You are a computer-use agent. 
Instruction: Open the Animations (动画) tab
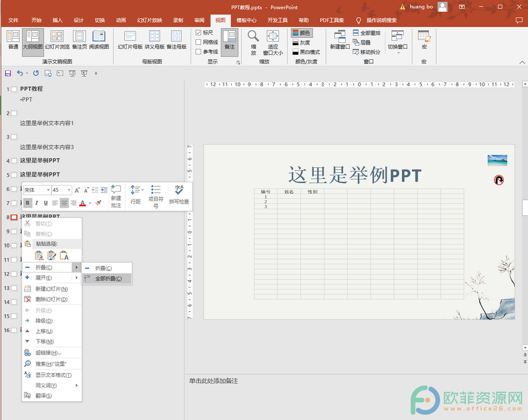[x=121, y=20]
